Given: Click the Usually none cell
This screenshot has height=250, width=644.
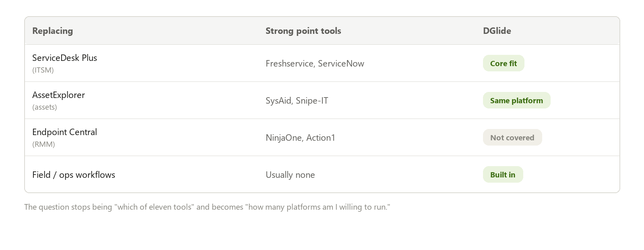Looking at the screenshot, I should tap(290, 175).
